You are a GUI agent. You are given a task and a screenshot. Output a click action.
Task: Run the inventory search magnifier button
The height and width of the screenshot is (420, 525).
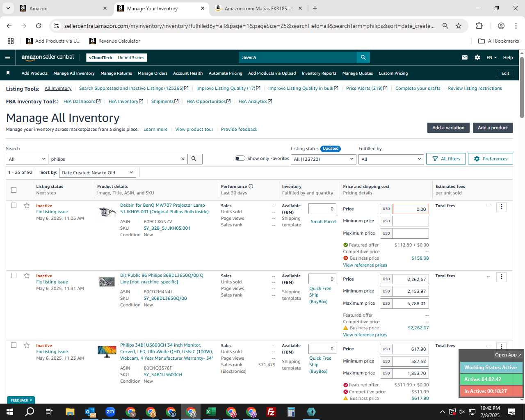tap(194, 159)
